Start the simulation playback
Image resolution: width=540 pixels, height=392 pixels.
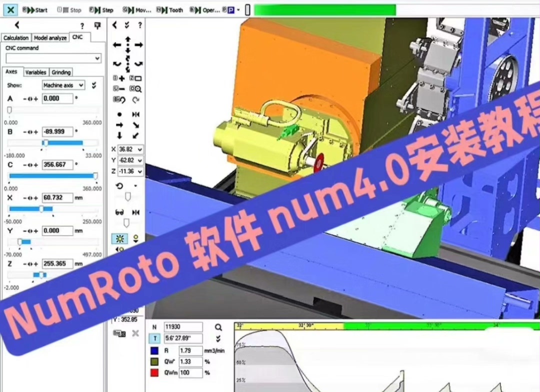click(x=35, y=10)
